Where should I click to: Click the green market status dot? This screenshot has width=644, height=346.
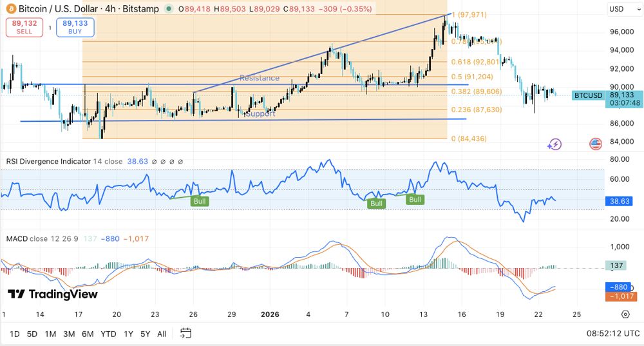168,9
